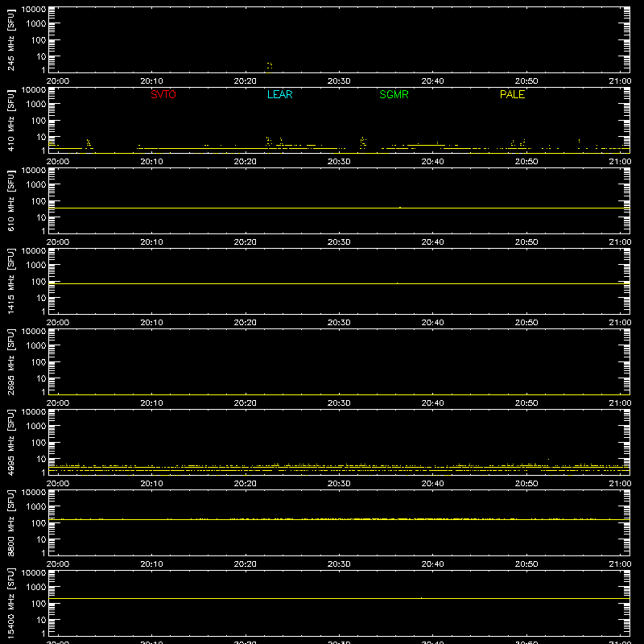Click the cyan LEAR station label

(x=279, y=94)
